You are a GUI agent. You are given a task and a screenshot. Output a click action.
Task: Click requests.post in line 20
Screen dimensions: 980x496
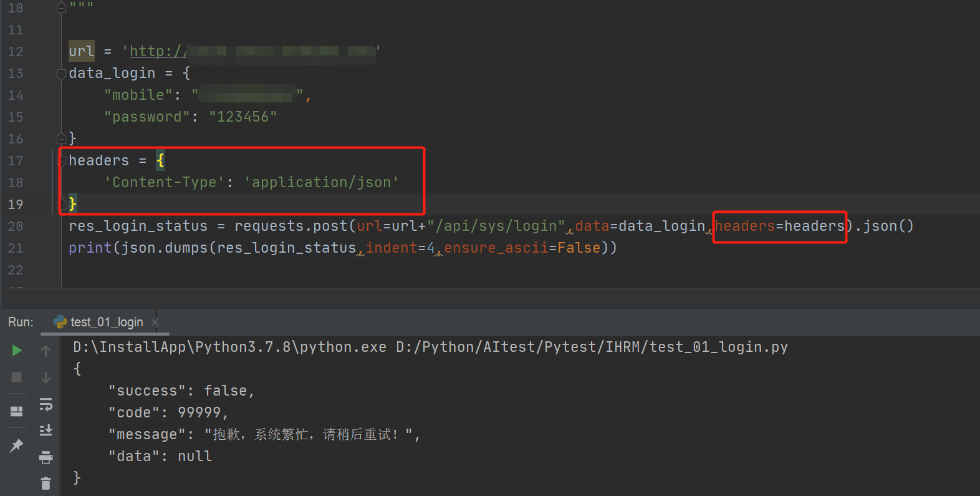click(x=291, y=226)
